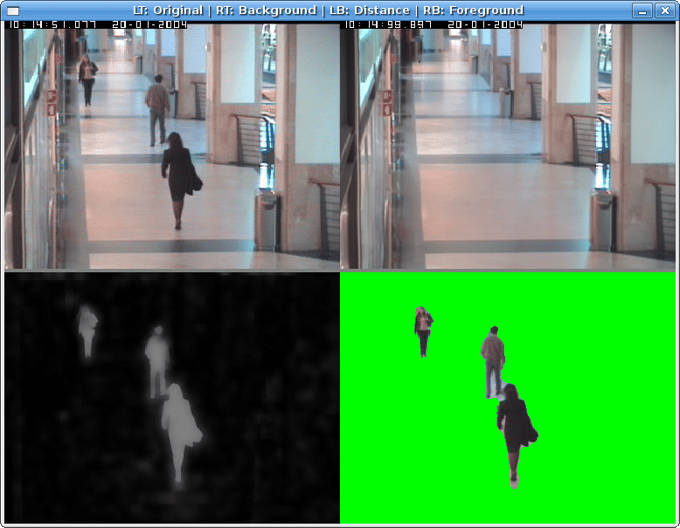Click the smallest silhouette in the distance map
Screen dimensions: 680x528
point(88,327)
